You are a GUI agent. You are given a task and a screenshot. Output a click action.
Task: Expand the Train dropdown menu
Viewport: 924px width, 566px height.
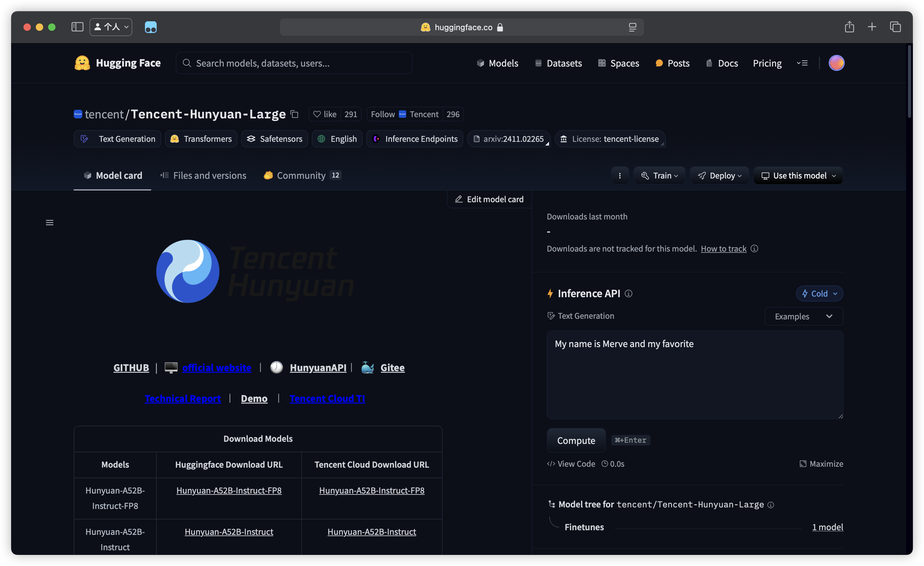coord(659,175)
